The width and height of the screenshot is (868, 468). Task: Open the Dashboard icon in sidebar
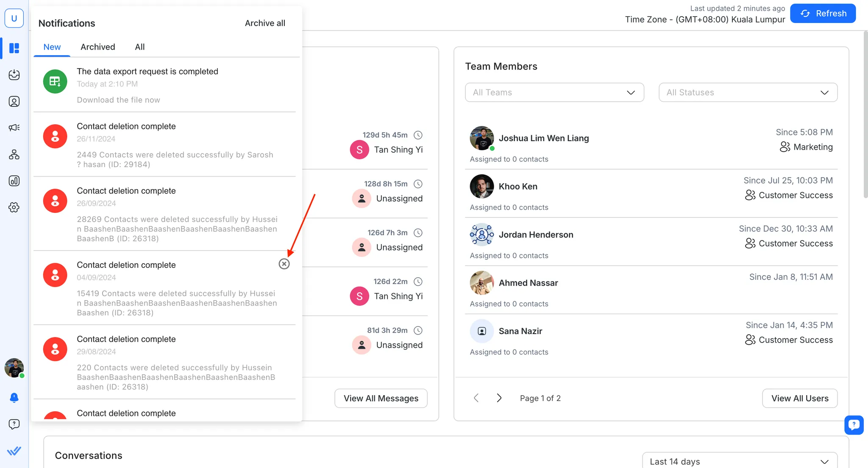tap(14, 48)
